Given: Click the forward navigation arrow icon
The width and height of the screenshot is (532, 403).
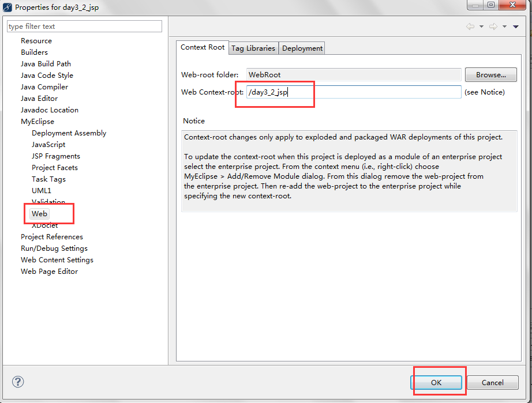Looking at the screenshot, I should coord(493,27).
